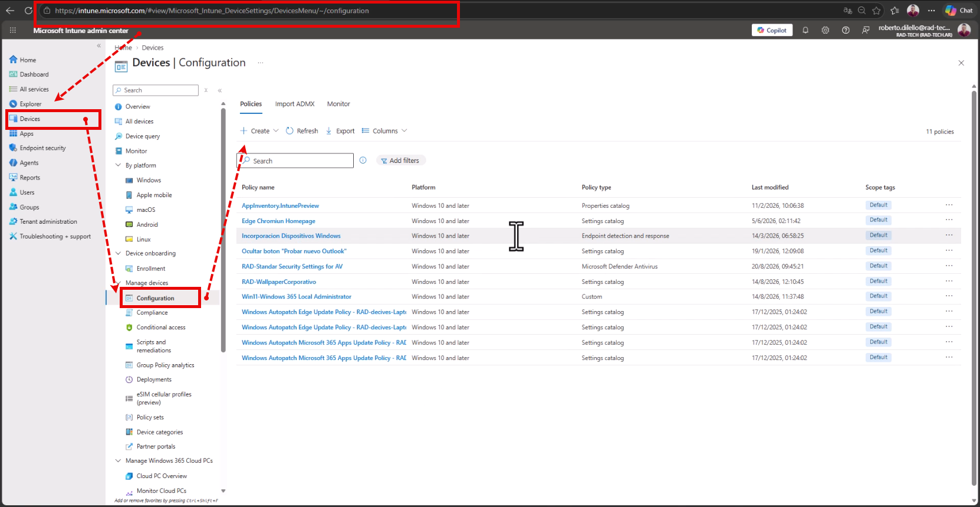The image size is (980, 507).
Task: Open notifications bell in Intune header
Action: [805, 30]
